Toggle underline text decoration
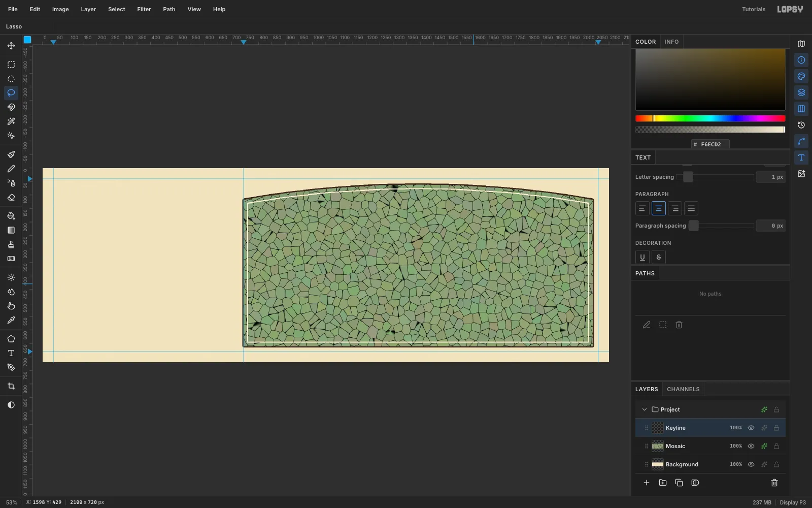Screen dimensions: 812x508 pos(642,257)
